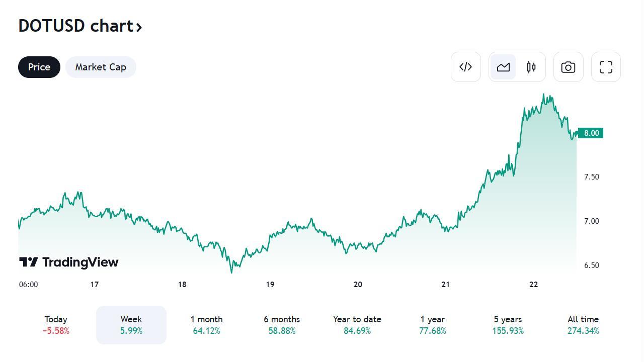Image resolution: width=644 pixels, height=362 pixels.
Task: Select the Week time range
Action: [x=131, y=325]
